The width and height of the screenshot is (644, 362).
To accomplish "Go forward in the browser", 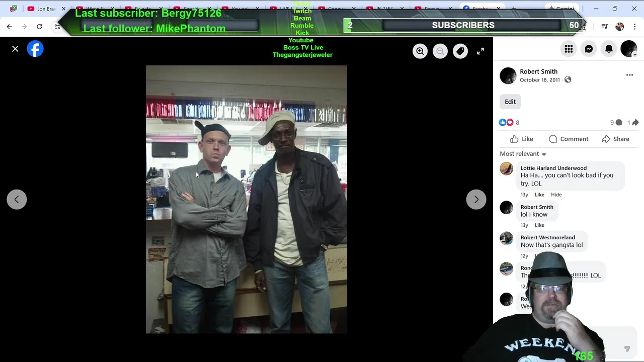I will pyautogui.click(x=24, y=26).
